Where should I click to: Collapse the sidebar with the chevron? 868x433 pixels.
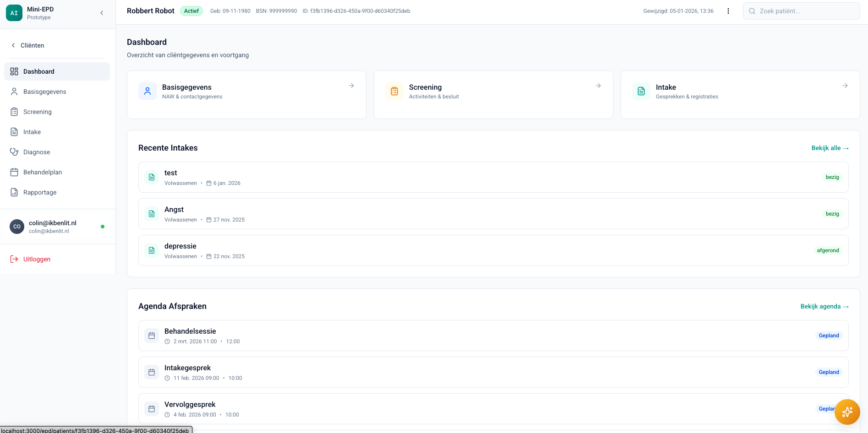(102, 13)
